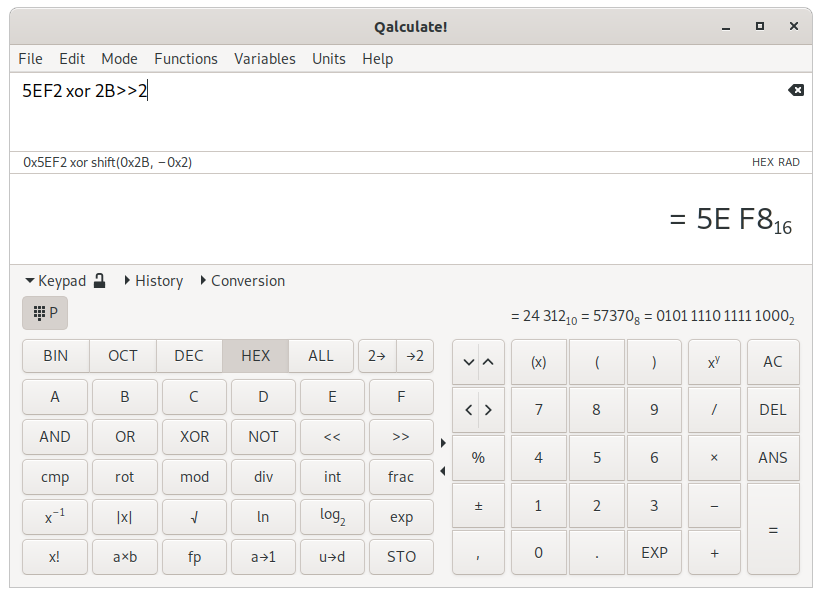Expand the History panel

(155, 281)
